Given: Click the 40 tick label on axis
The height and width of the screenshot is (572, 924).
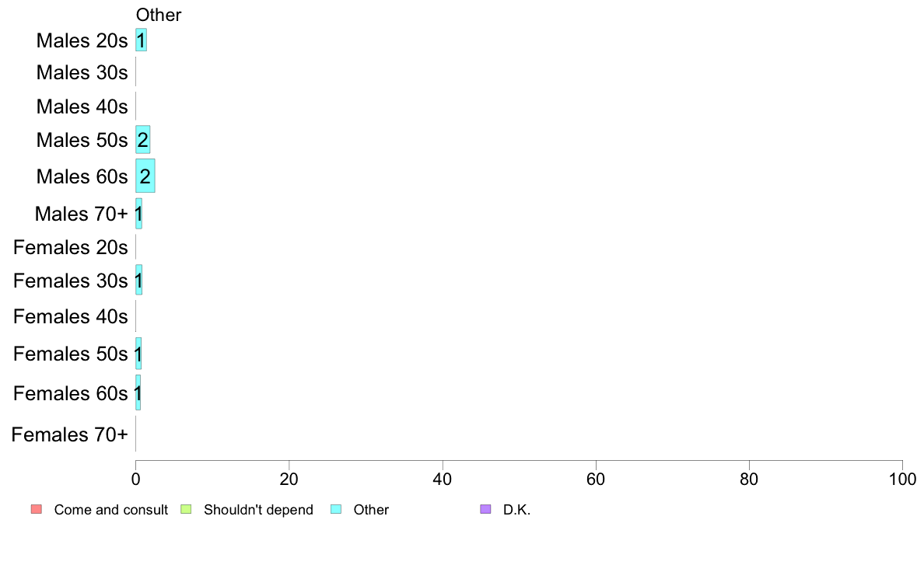Looking at the screenshot, I should pyautogui.click(x=443, y=479).
